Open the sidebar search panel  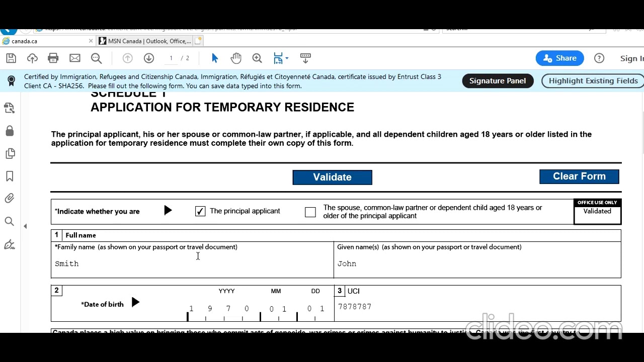coord(9,222)
